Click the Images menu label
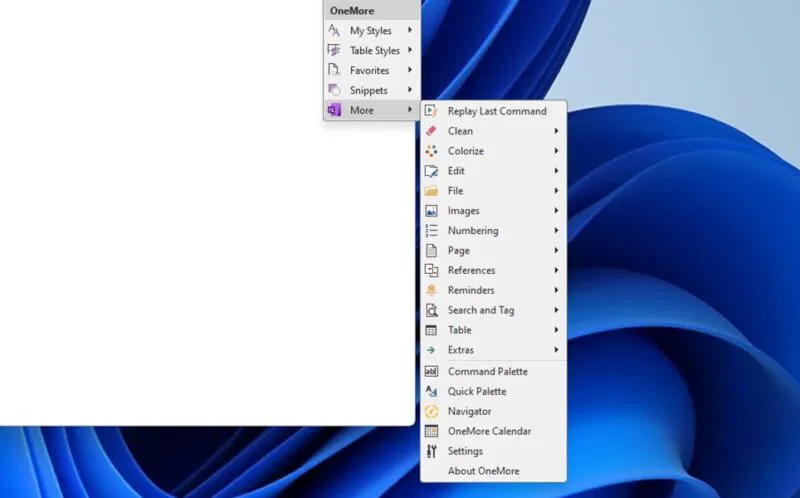The width and height of the screenshot is (800, 498). pos(464,211)
